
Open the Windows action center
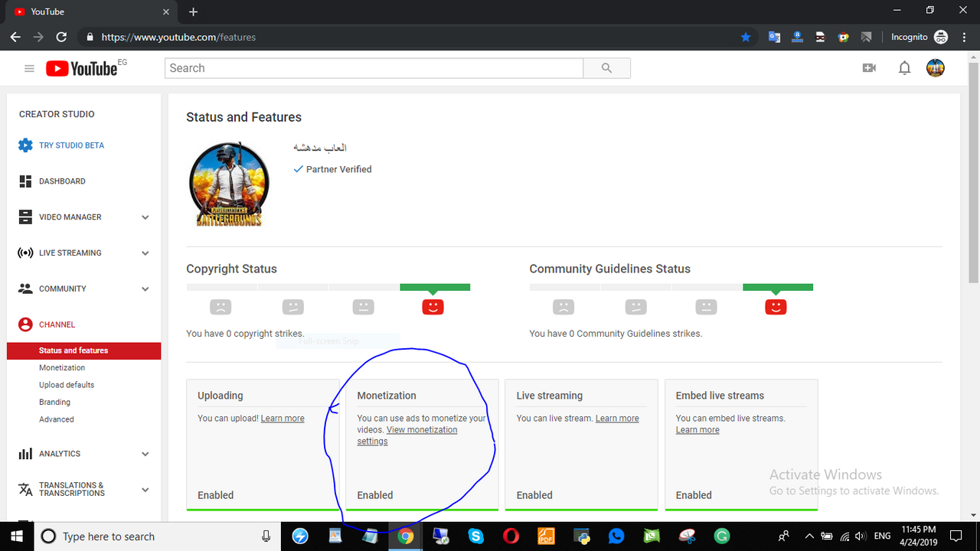[956, 536]
